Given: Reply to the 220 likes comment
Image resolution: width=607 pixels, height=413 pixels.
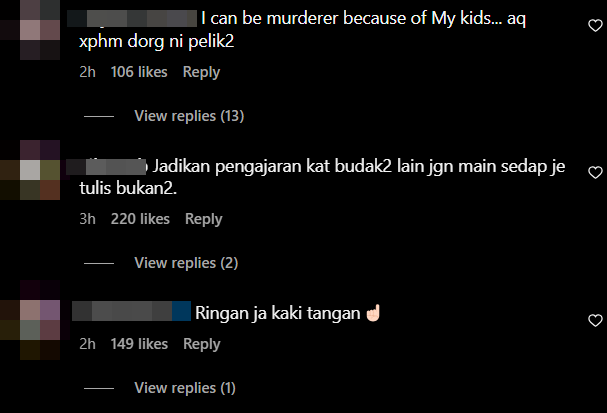Looking at the screenshot, I should pos(204,219).
